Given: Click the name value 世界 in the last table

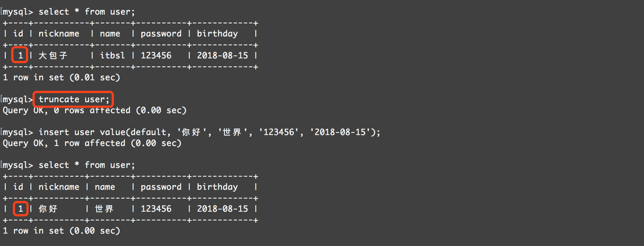Looking at the screenshot, I should click(x=104, y=209).
